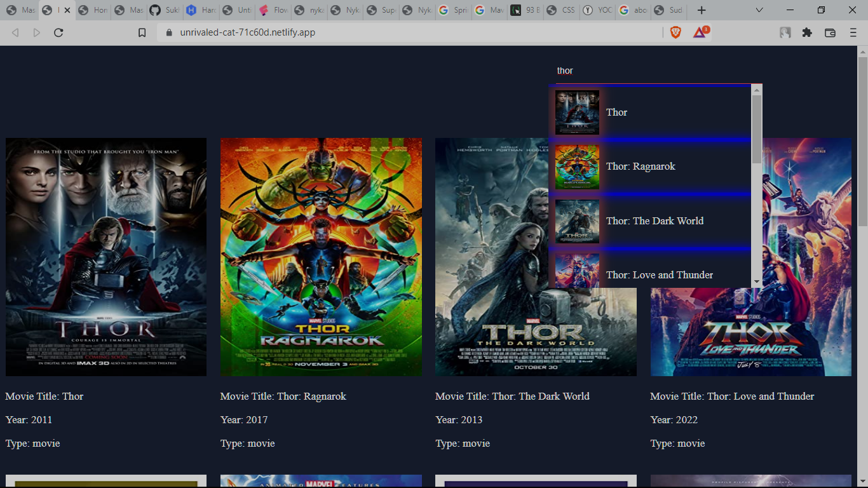
Task: Open a new browser tab
Action: click(x=702, y=10)
